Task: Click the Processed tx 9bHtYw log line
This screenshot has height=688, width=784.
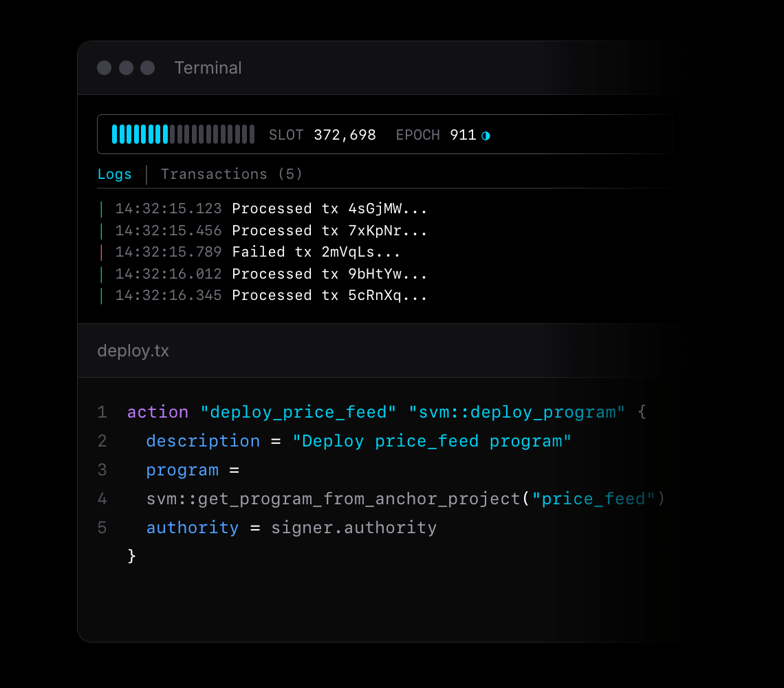Action: pyautogui.click(x=329, y=274)
